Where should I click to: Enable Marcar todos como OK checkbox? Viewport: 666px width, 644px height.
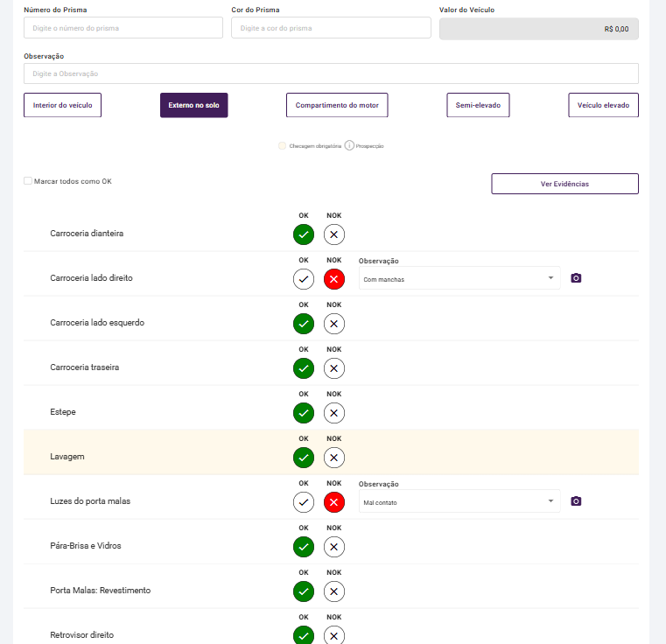[28, 181]
